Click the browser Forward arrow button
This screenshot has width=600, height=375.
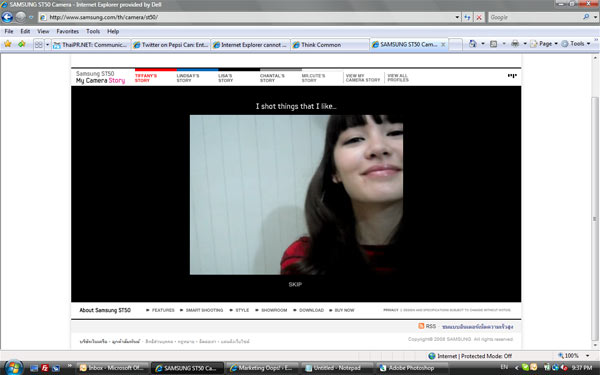click(x=21, y=17)
